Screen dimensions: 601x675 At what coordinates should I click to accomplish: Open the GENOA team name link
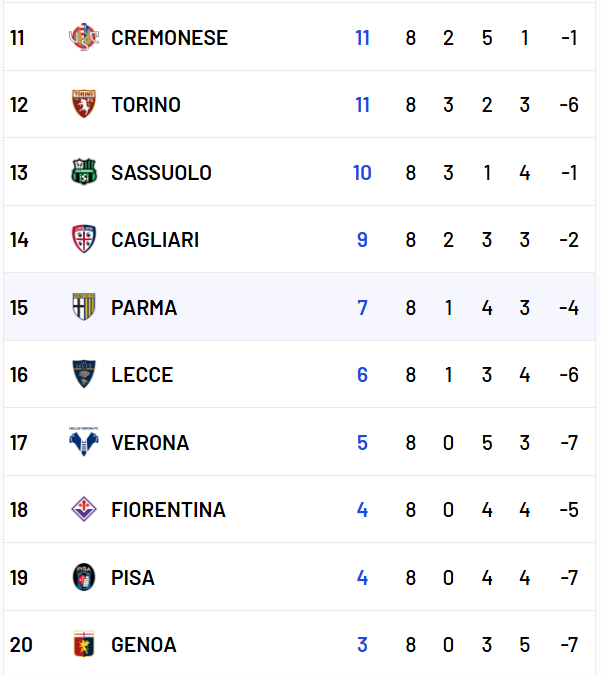[144, 645]
